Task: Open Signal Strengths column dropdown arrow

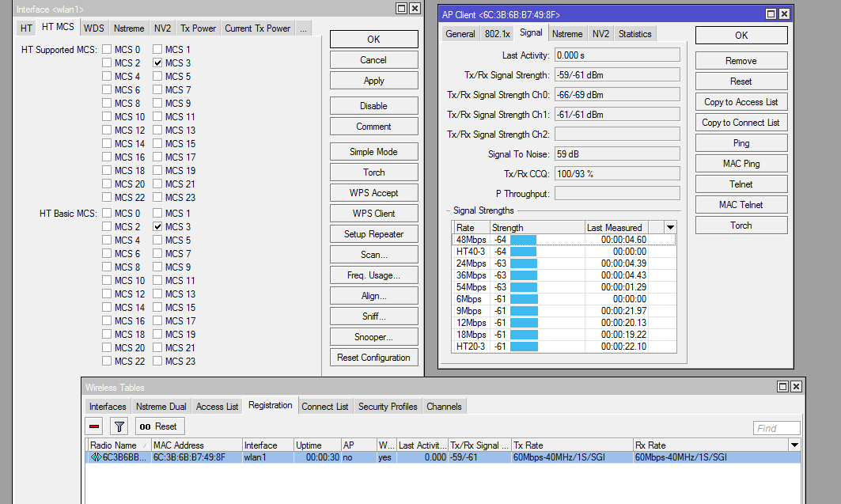Action: (x=670, y=227)
